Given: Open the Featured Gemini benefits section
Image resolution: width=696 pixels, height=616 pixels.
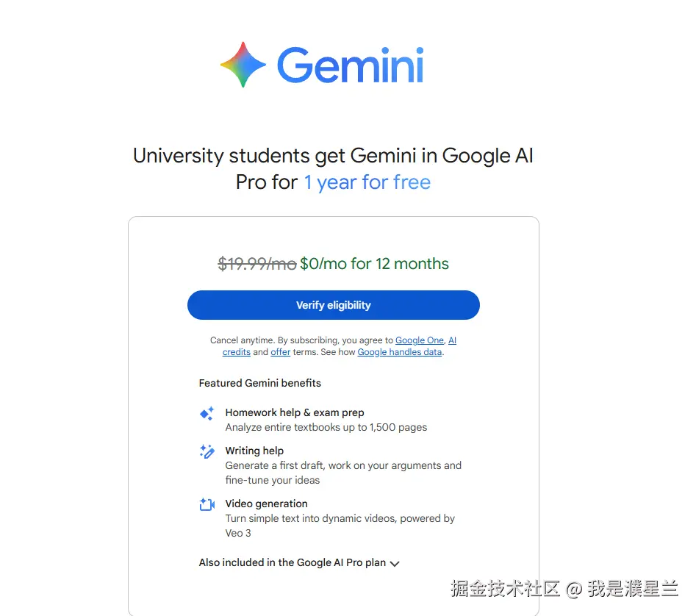Looking at the screenshot, I should click(259, 383).
